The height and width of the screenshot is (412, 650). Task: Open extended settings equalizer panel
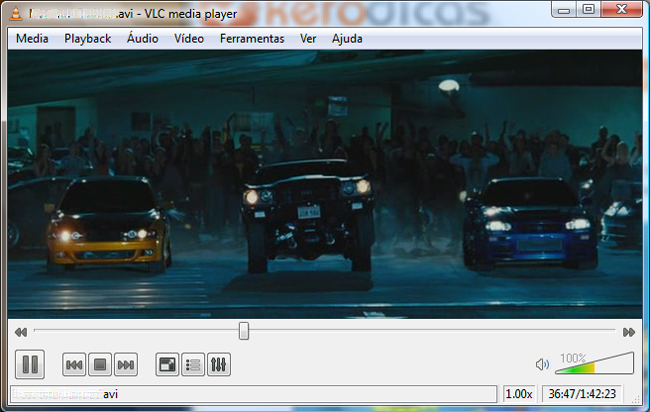point(218,365)
